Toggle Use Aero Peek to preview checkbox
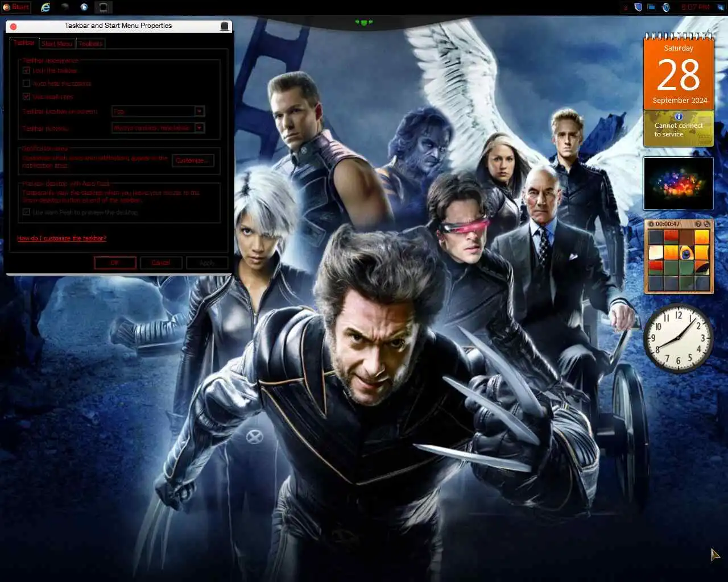This screenshot has width=728, height=582. coord(26,212)
